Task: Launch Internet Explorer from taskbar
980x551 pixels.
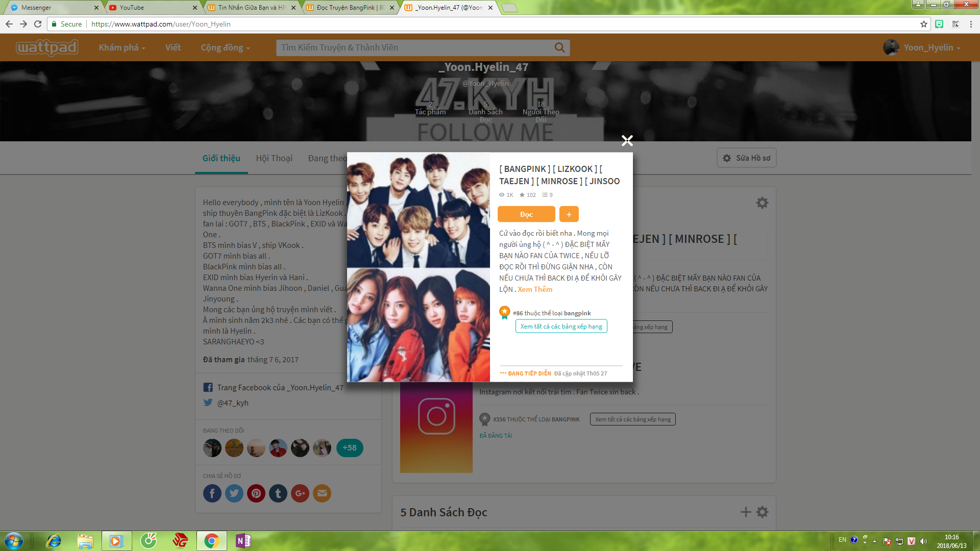Action: click(x=53, y=541)
